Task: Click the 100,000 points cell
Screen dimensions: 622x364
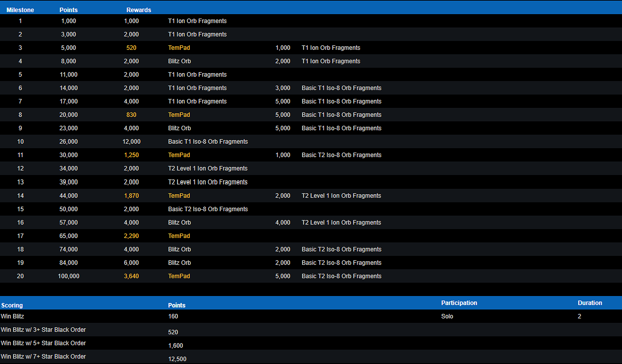Action: point(68,276)
